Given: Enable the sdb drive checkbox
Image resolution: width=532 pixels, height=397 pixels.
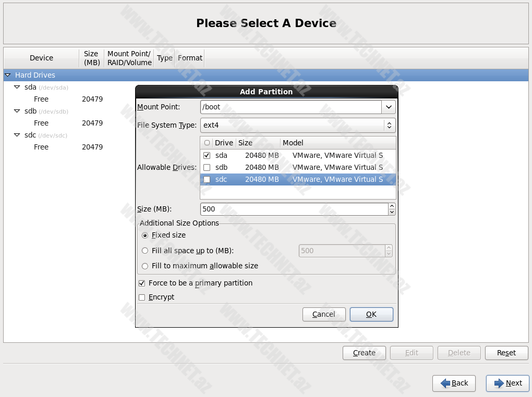Looking at the screenshot, I should (207, 167).
